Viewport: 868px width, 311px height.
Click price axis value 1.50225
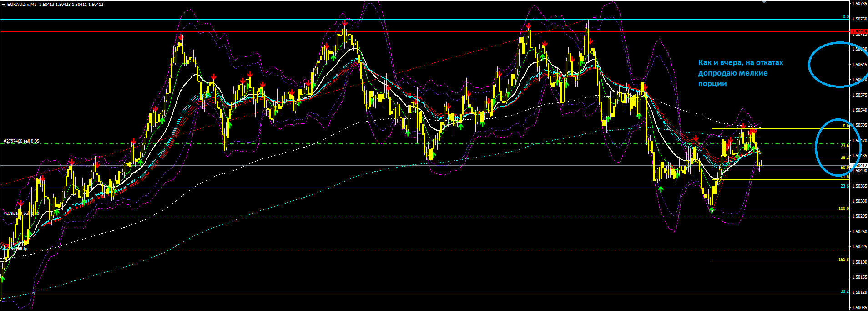coord(859,247)
